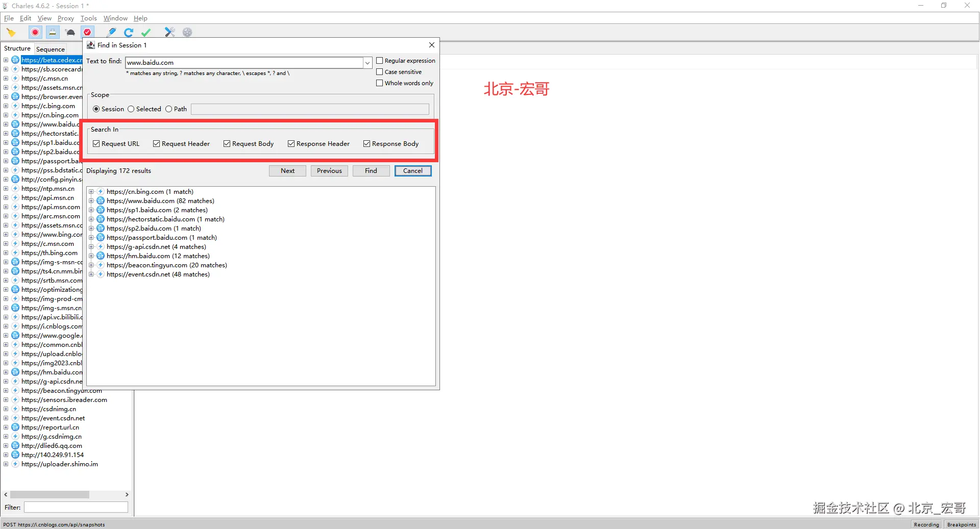
Task: Expand cn.bing.com (1 match) result
Action: point(91,192)
